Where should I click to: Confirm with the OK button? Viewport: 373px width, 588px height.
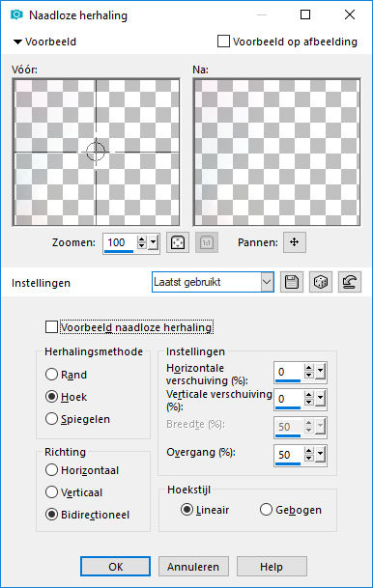116,566
